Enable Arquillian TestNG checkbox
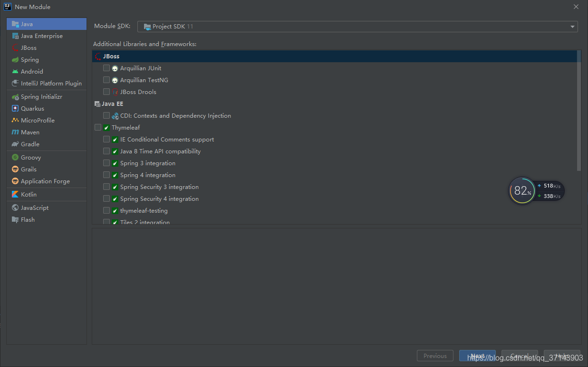The image size is (588, 367). click(106, 80)
